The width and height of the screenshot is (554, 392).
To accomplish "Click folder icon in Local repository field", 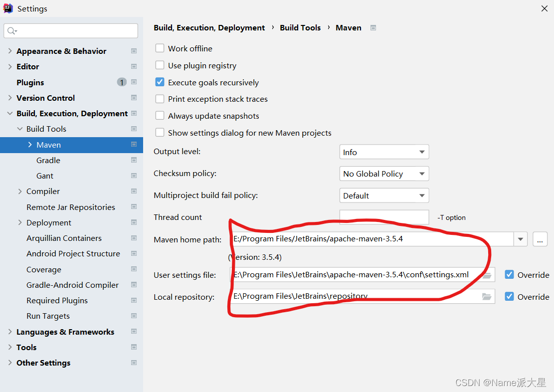I will point(487,297).
